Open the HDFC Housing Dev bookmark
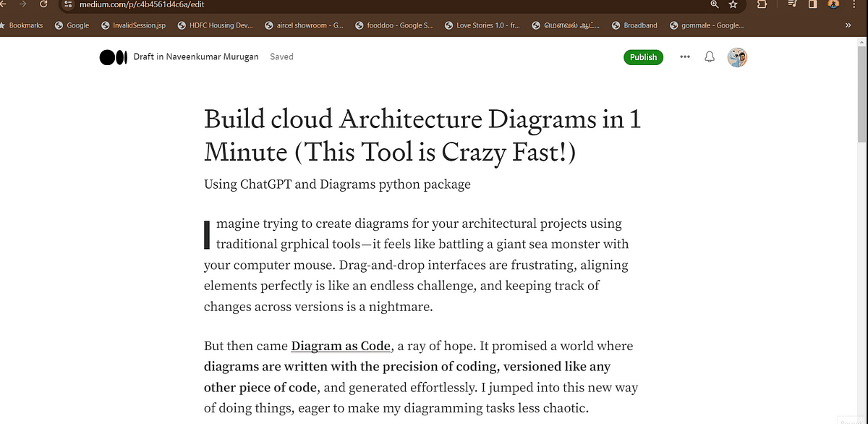The width and height of the screenshot is (868, 424). (x=215, y=25)
